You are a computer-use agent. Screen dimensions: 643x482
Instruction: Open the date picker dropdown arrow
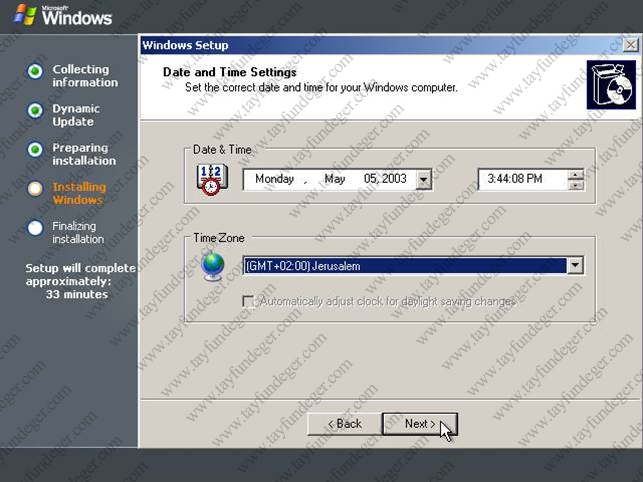click(423, 180)
